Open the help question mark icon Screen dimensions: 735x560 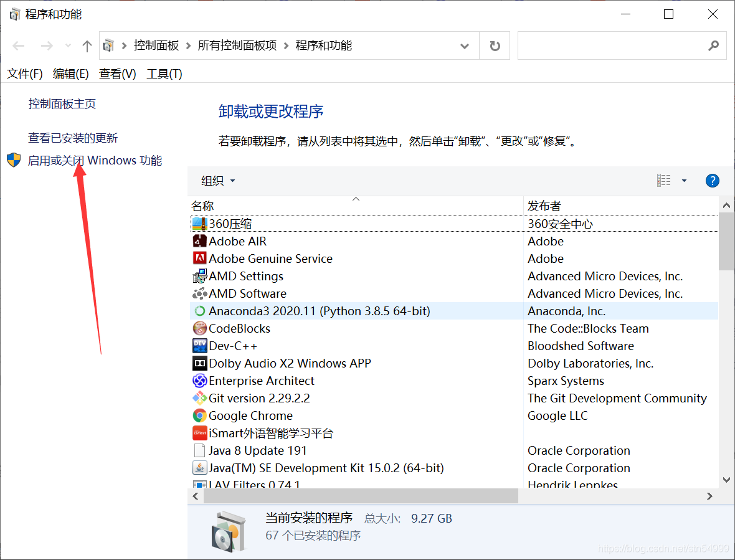point(712,181)
